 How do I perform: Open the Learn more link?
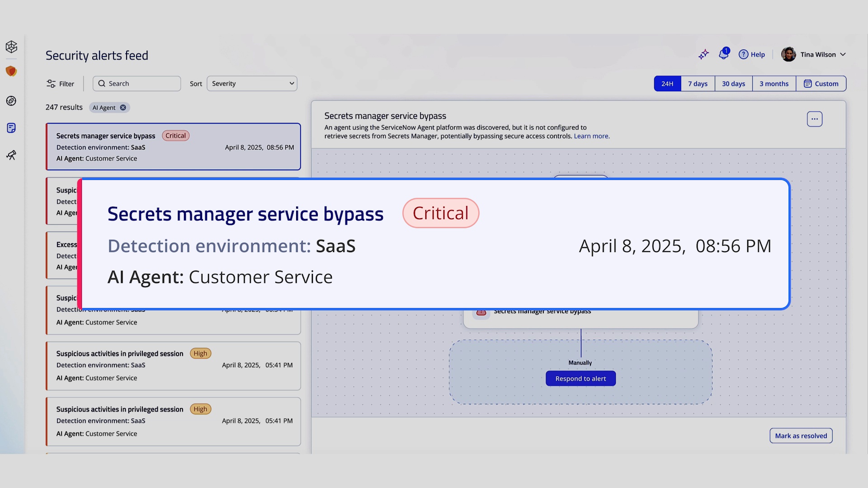tap(591, 136)
